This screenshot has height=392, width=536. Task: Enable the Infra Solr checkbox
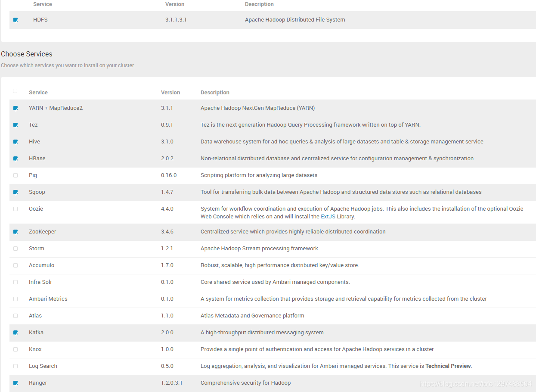tap(15, 282)
